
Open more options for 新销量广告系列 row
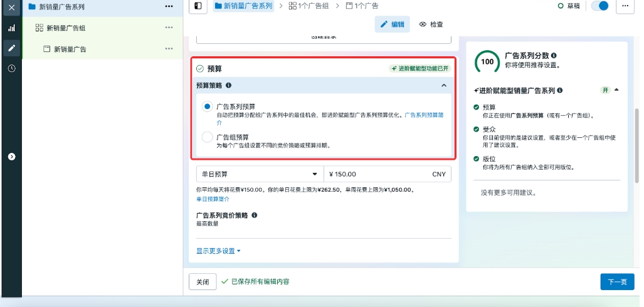(169, 6)
